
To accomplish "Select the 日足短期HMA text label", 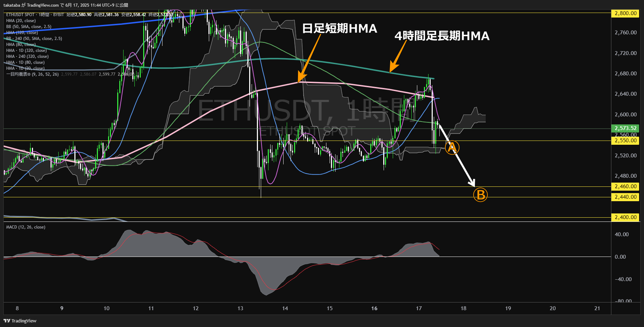I will pyautogui.click(x=339, y=28).
